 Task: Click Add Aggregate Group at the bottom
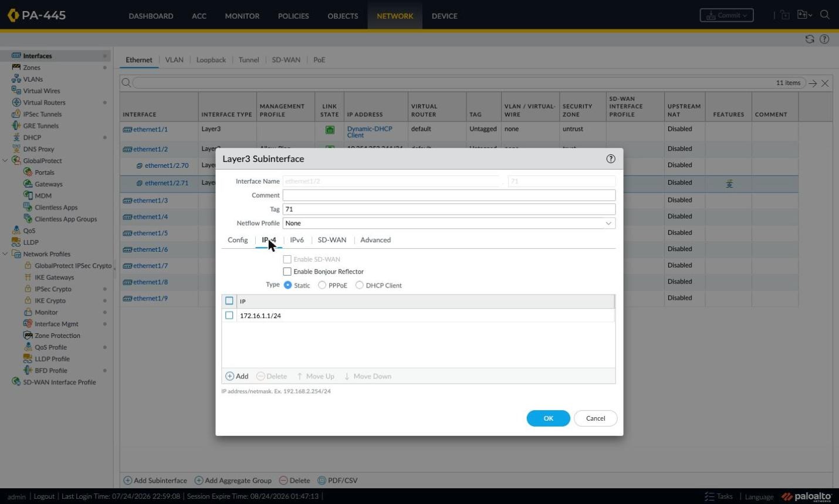pyautogui.click(x=233, y=480)
